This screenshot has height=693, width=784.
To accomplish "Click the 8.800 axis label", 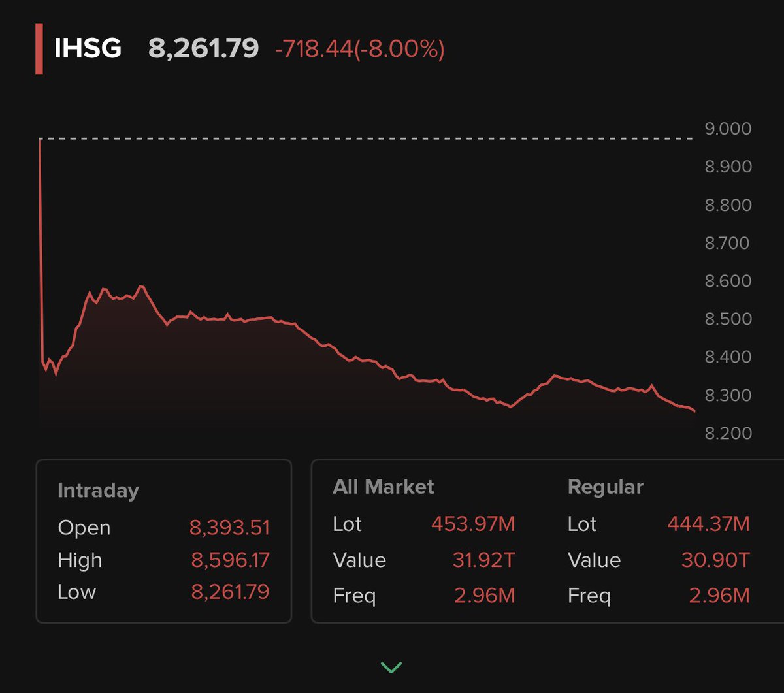I will pos(728,205).
